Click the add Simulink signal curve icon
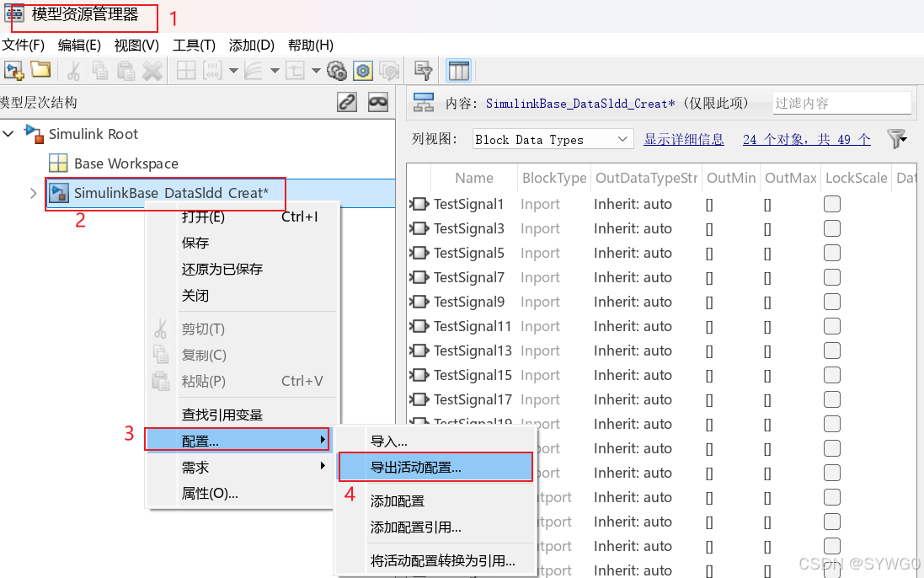The height and width of the screenshot is (578, 924). tap(254, 72)
